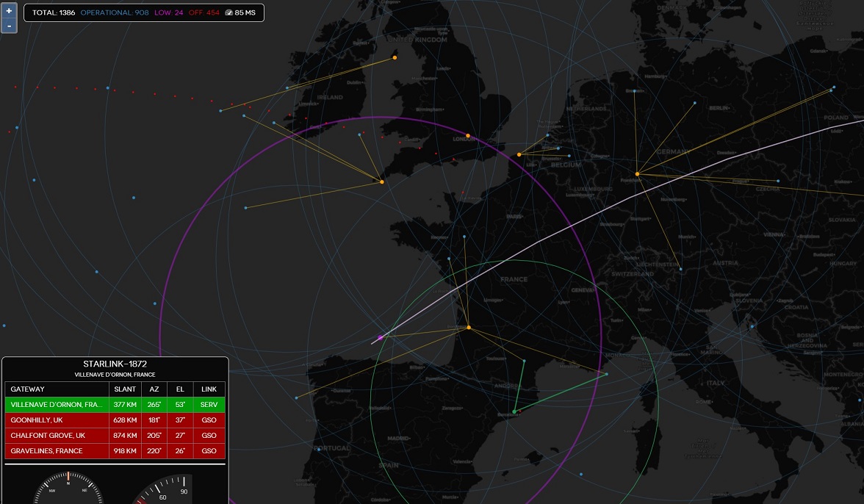Click the elevation gauge showing 60 and 90
The height and width of the screenshot is (504, 864).
pos(164,489)
